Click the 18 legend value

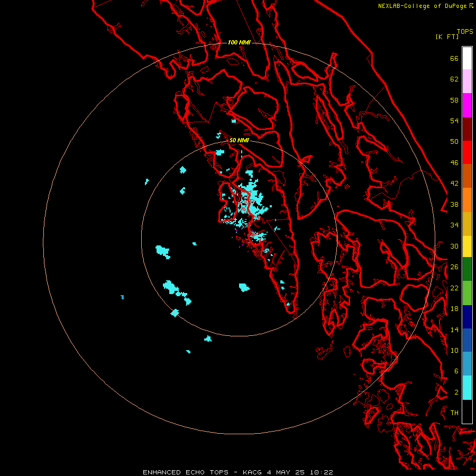(454, 309)
